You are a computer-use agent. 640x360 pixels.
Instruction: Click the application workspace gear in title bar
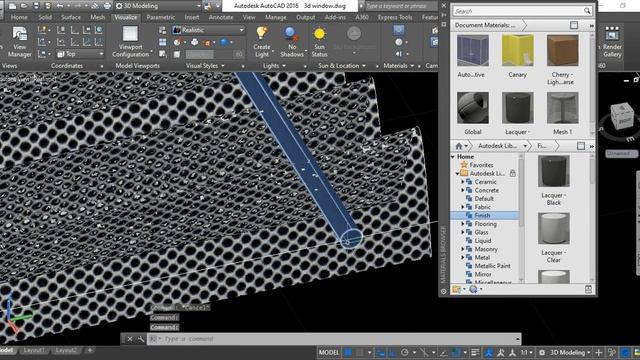[119, 6]
